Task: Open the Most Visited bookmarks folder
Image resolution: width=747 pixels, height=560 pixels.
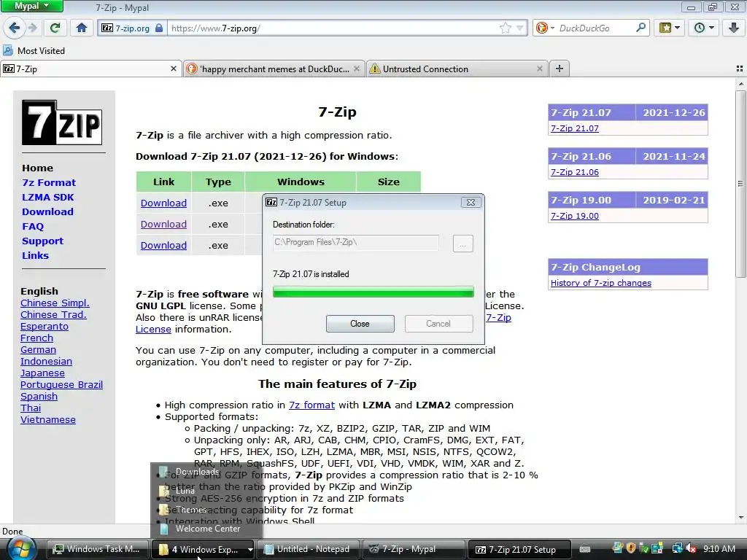Action: pyautogui.click(x=34, y=50)
